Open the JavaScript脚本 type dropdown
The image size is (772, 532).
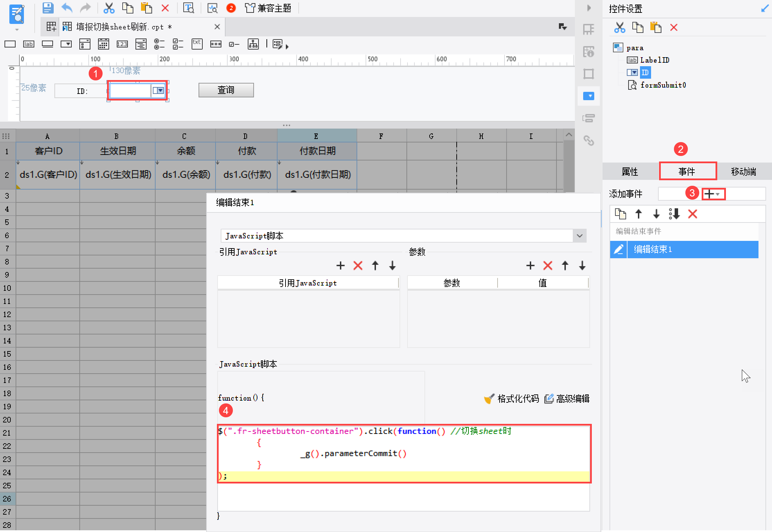coord(579,236)
